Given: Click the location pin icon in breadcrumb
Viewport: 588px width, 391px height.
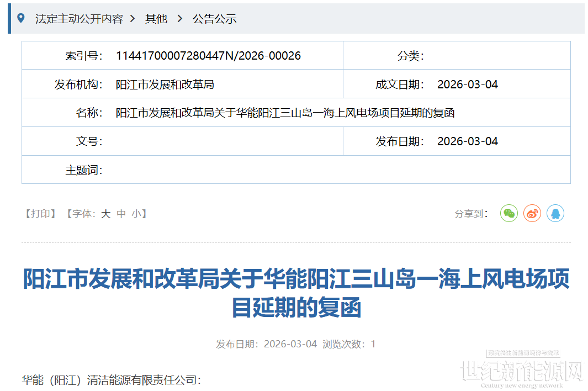Looking at the screenshot, I should coord(21,18).
